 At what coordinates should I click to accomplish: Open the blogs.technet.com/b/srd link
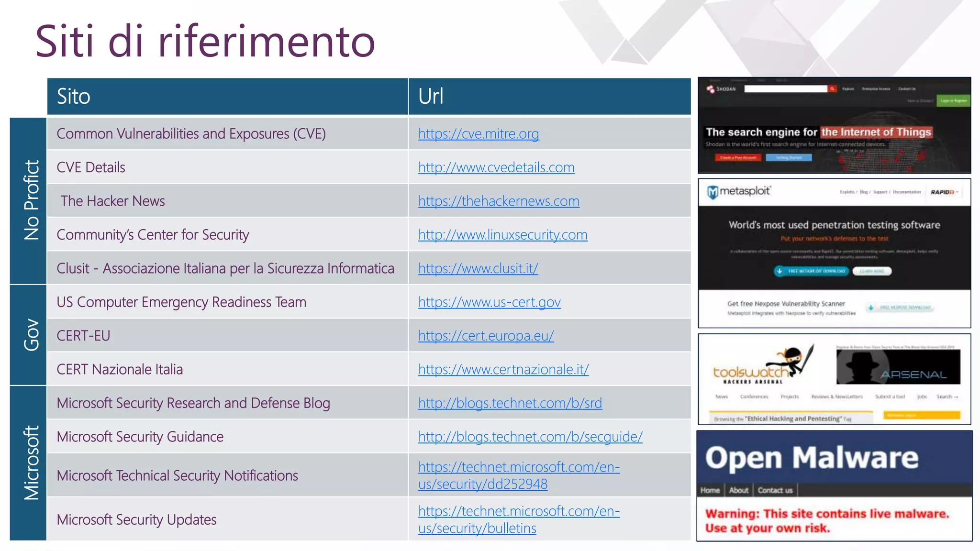tap(510, 403)
